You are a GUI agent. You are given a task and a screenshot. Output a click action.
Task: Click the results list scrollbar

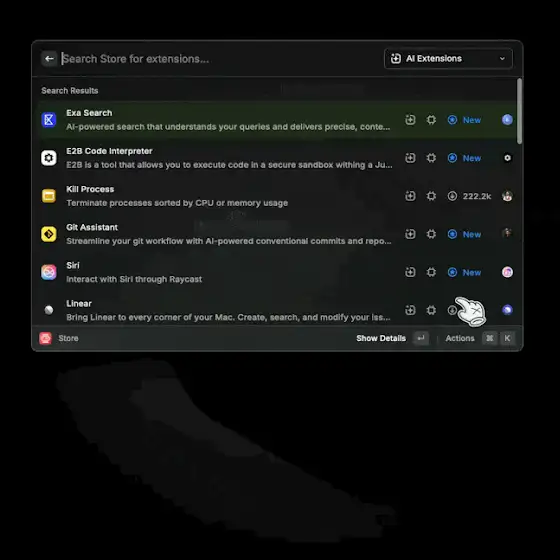(x=519, y=111)
